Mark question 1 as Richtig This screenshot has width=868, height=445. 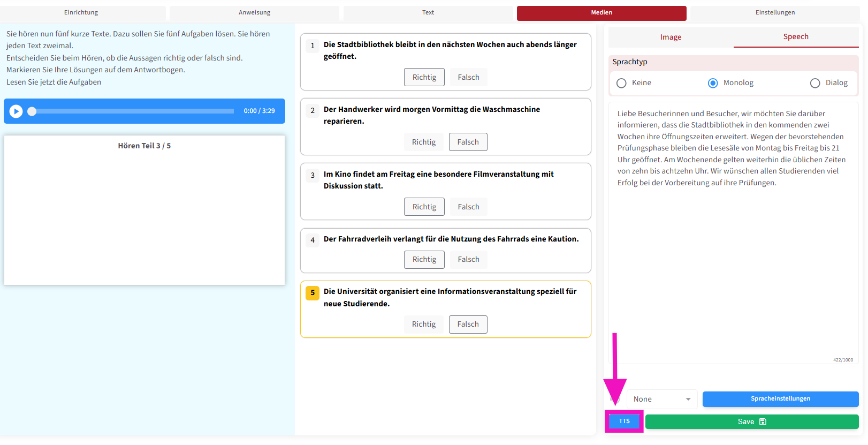[424, 77]
